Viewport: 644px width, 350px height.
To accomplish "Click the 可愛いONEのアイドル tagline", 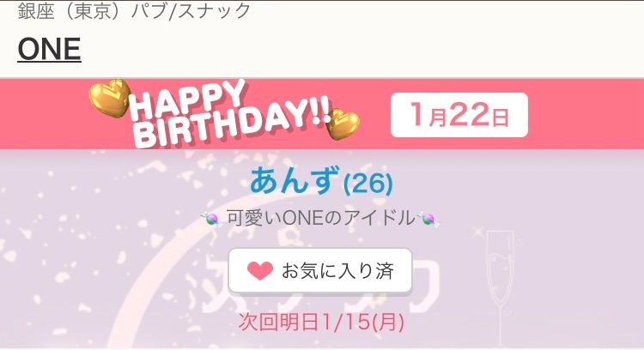I will (x=321, y=218).
